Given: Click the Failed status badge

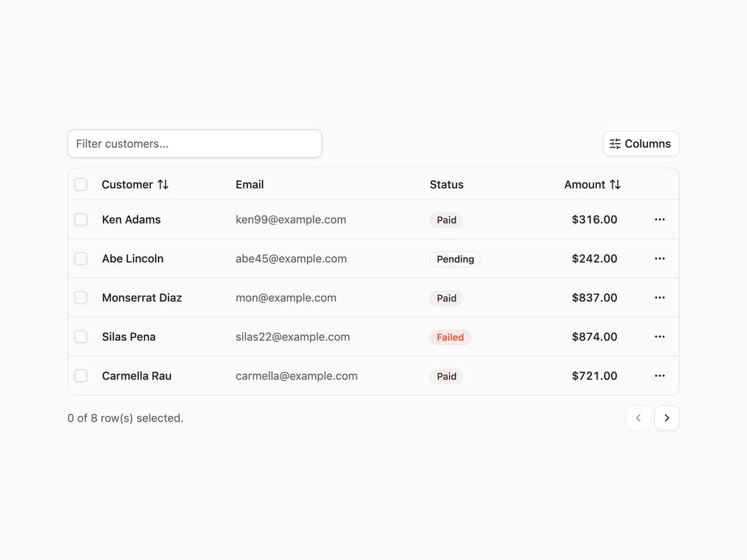Looking at the screenshot, I should [x=450, y=337].
